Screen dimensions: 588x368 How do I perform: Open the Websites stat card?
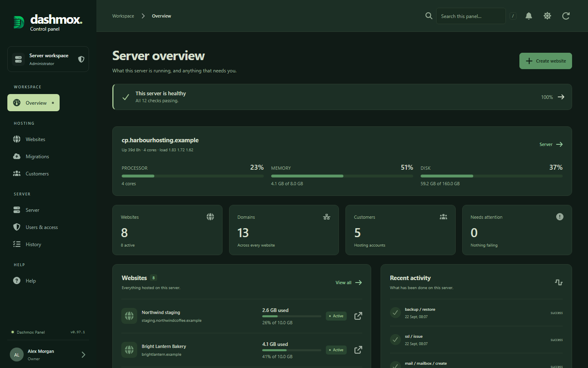(167, 230)
